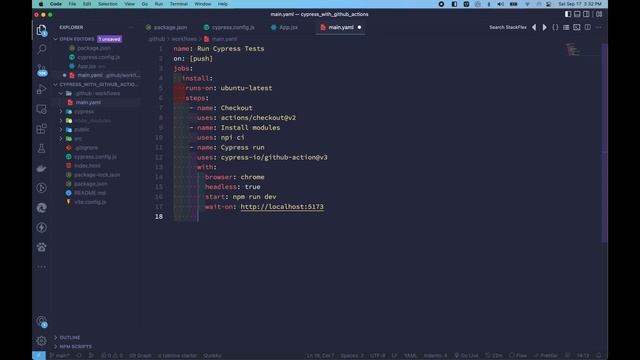Open the Thunder Client lightning icon

coord(41,227)
